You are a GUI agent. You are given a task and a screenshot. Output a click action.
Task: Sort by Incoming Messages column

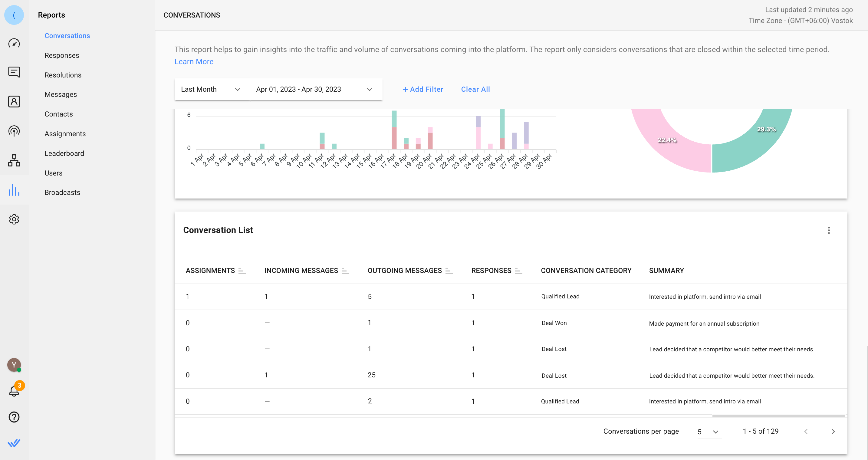point(345,271)
